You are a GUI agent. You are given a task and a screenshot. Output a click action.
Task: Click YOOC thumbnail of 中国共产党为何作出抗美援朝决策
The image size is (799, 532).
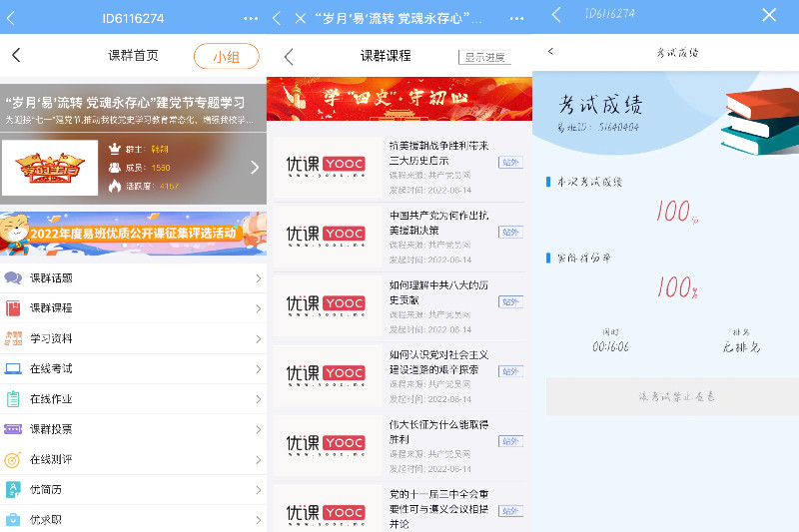[327, 234]
